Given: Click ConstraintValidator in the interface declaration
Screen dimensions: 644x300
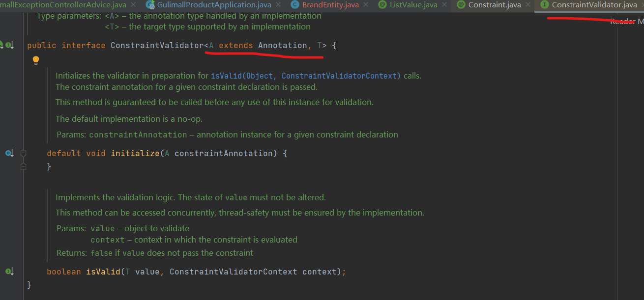Looking at the screenshot, I should (x=157, y=45).
